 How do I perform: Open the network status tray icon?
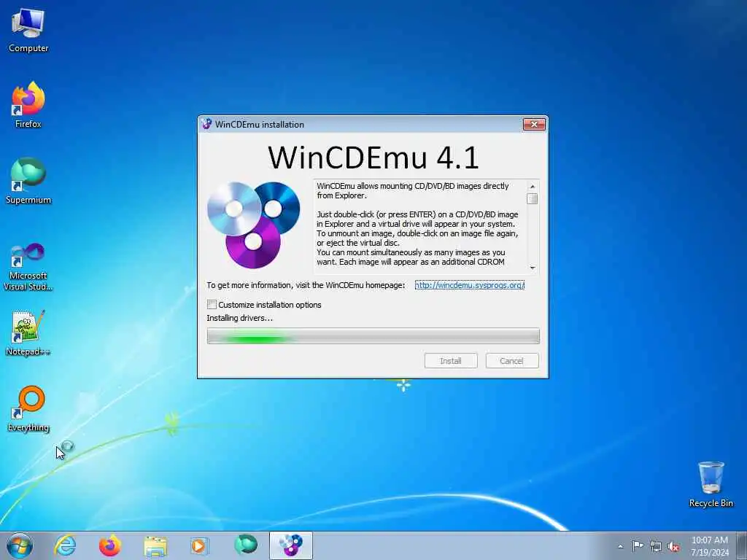(x=656, y=546)
